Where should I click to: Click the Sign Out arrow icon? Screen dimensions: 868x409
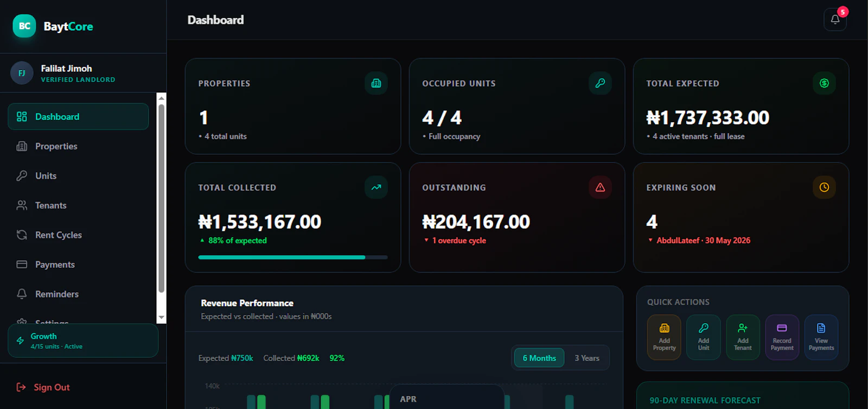point(21,387)
